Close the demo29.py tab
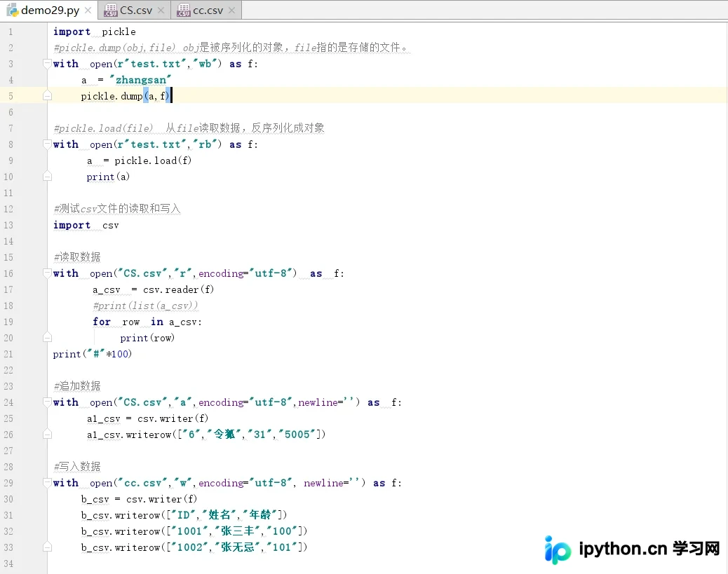 88,11
